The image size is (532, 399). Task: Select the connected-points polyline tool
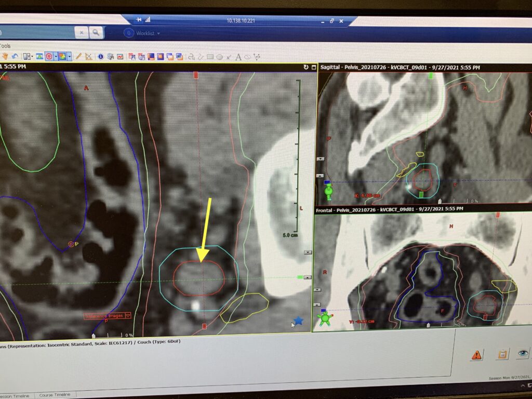(257, 57)
